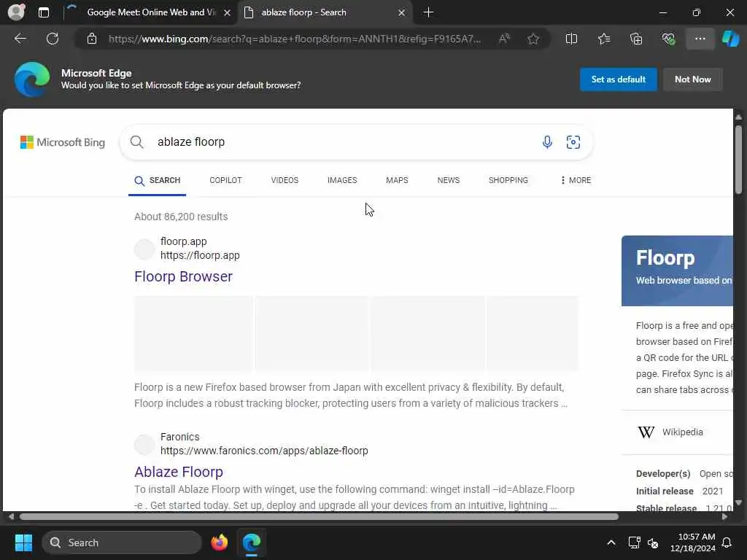Image resolution: width=747 pixels, height=560 pixels.
Task: Open the first Floorp Browser image thumbnail
Action: [193, 333]
